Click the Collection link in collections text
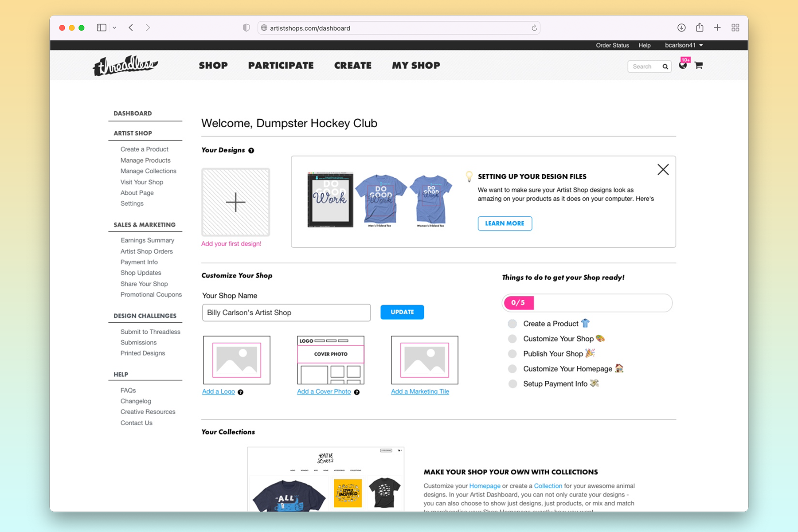798x532 pixels. tap(548, 486)
